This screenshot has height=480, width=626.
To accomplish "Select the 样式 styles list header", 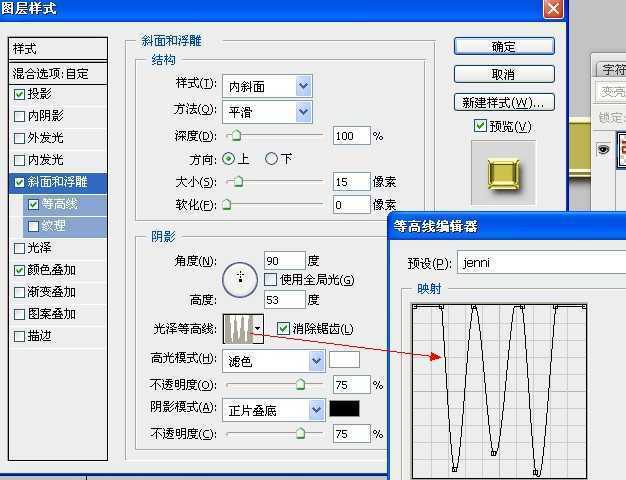I will [x=58, y=49].
